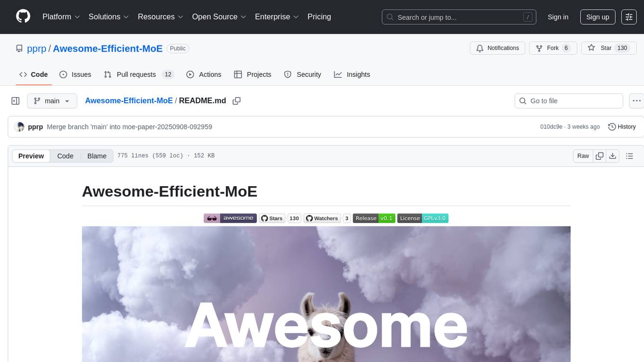Star the repository

click(x=608, y=48)
